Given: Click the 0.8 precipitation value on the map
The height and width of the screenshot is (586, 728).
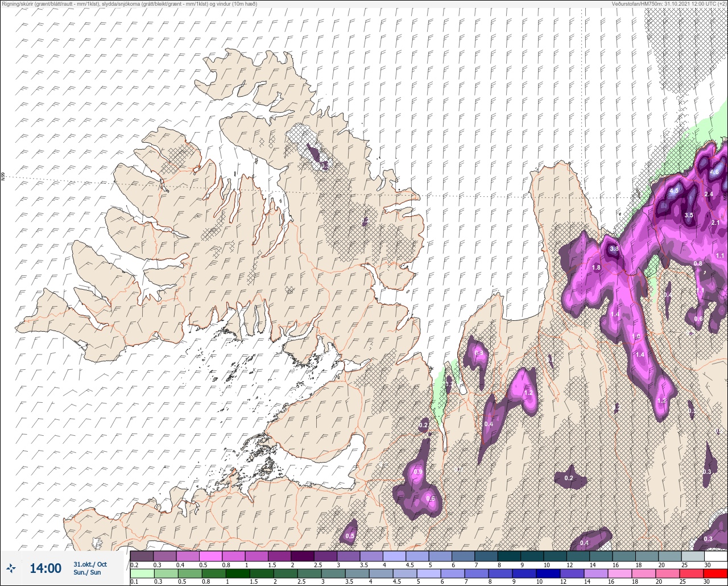Looking at the screenshot, I should (698, 263).
